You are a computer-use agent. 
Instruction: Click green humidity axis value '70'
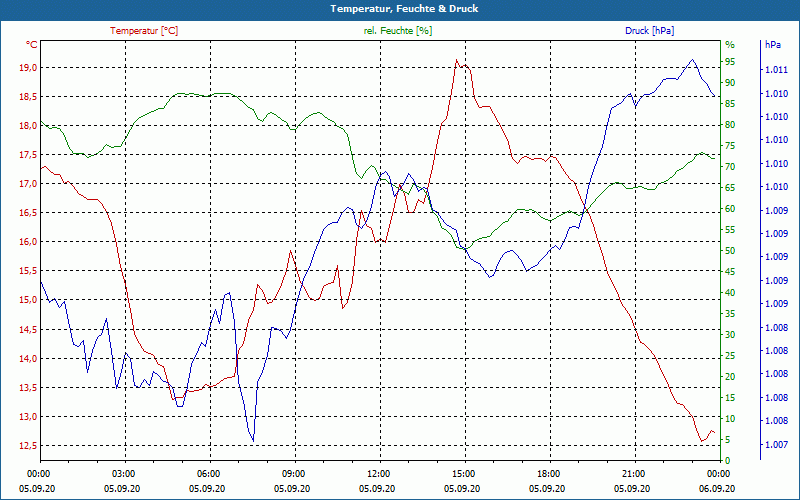[730, 167]
